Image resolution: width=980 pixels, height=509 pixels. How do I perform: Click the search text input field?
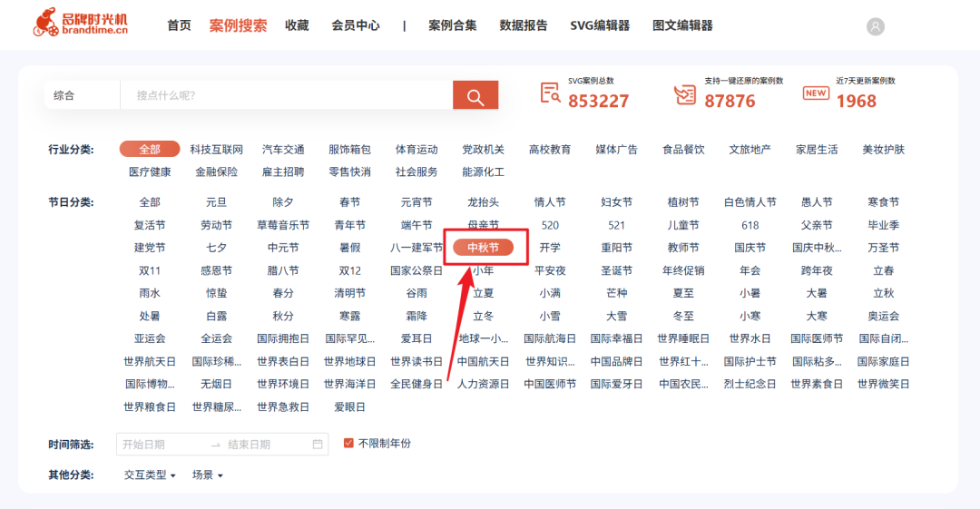[x=286, y=95]
